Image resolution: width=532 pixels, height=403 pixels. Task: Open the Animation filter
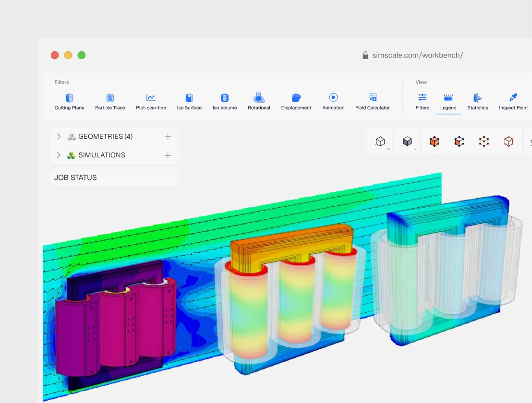[x=333, y=101]
